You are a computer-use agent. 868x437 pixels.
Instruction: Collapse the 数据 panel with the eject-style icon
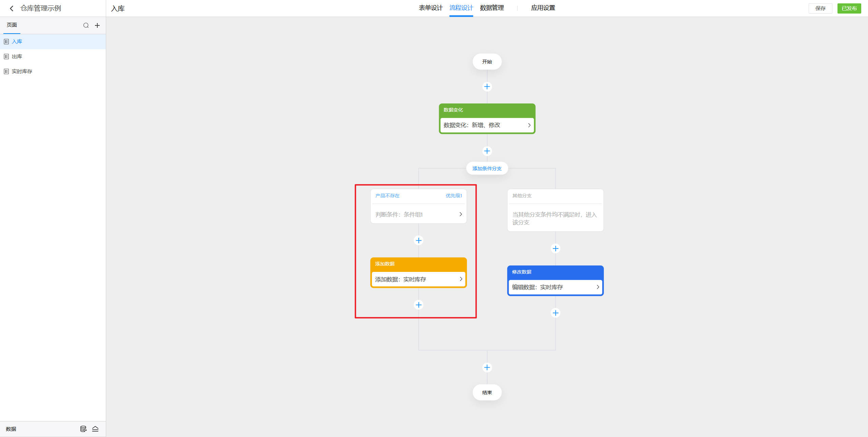point(95,429)
